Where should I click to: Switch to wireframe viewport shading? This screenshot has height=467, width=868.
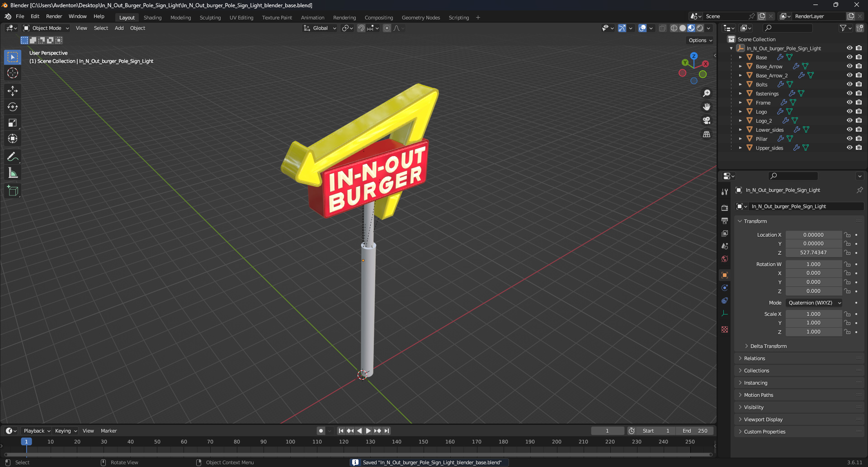click(x=674, y=28)
